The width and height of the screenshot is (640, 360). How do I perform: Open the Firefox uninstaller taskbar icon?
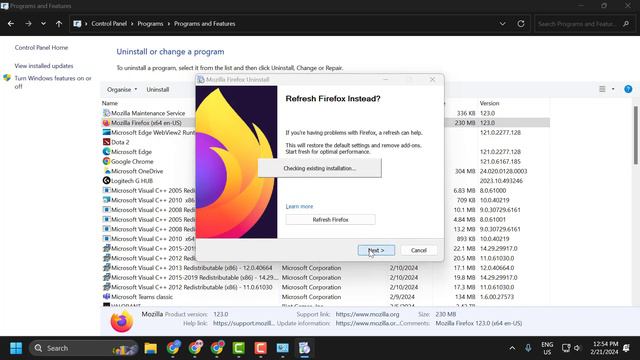point(304,348)
